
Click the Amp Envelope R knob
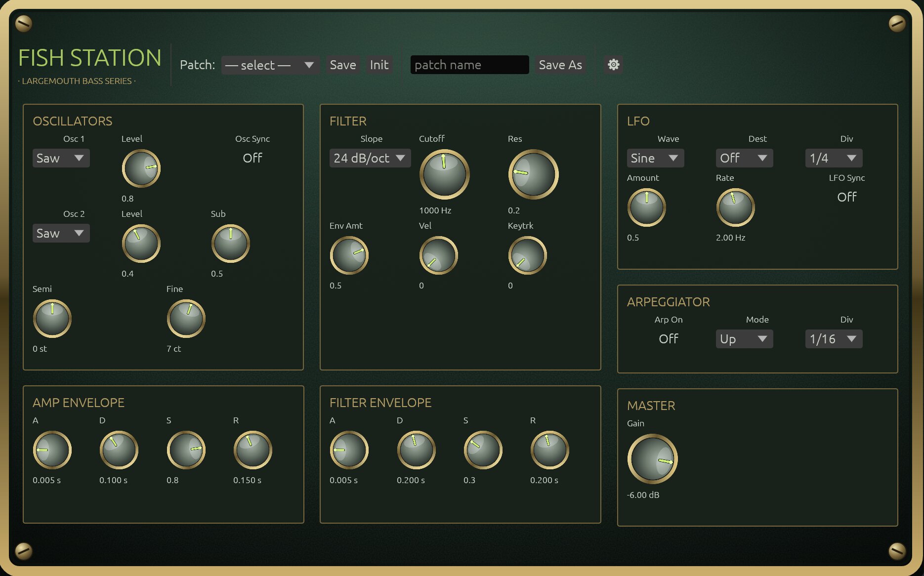click(x=252, y=450)
